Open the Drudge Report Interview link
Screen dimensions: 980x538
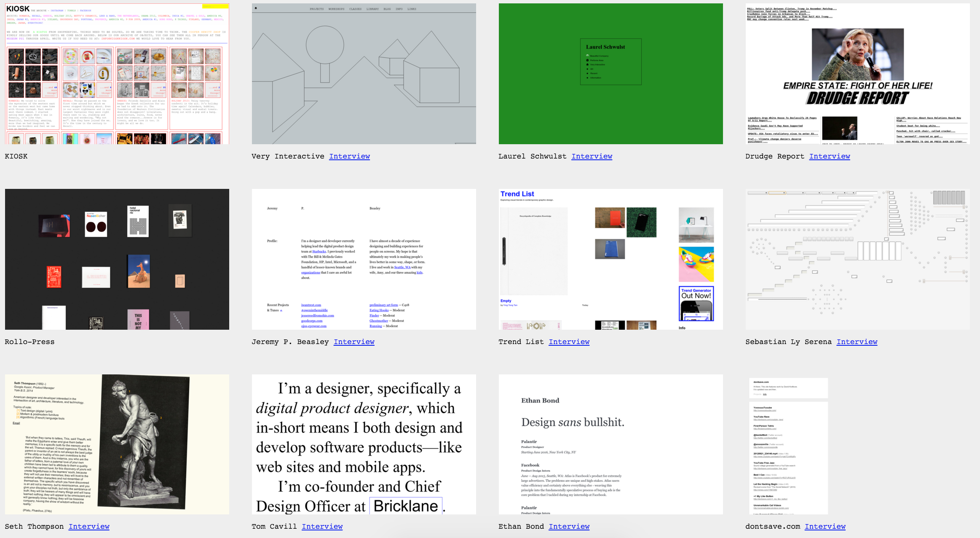tap(830, 156)
